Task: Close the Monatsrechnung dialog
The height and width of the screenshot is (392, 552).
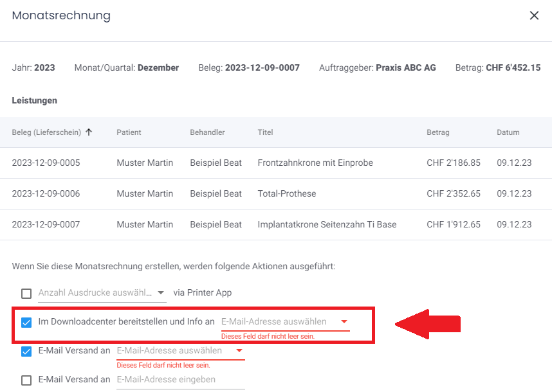Action: coord(534,15)
